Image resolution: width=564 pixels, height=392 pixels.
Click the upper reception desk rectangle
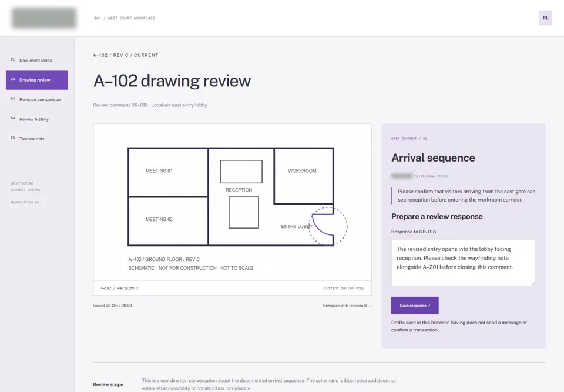coord(241,172)
